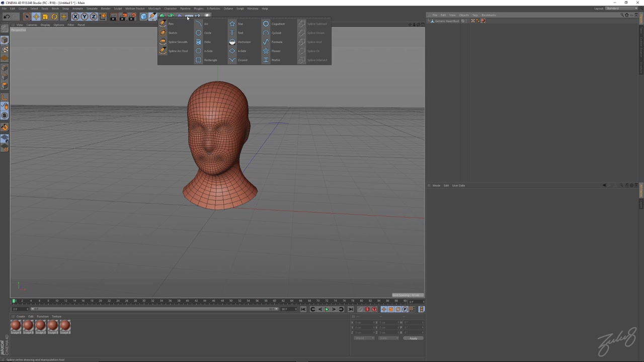
Task: Choose the Spline Smooth tool
Action: [178, 42]
